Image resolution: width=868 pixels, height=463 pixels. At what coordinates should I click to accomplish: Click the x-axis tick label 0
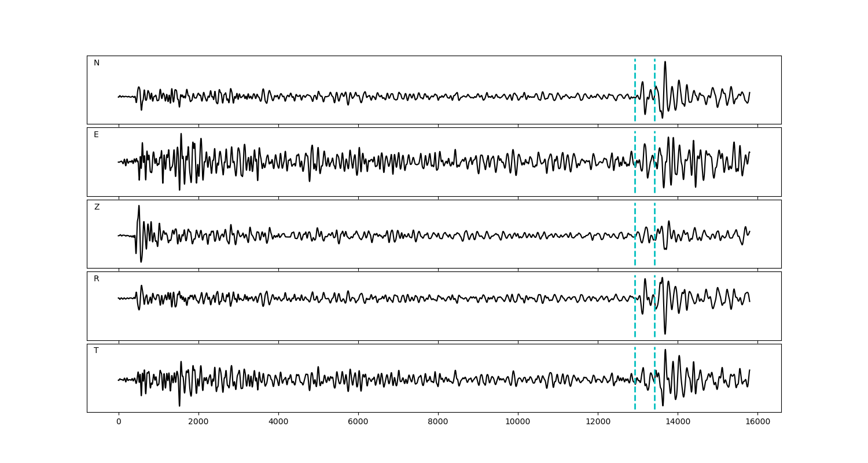click(119, 422)
